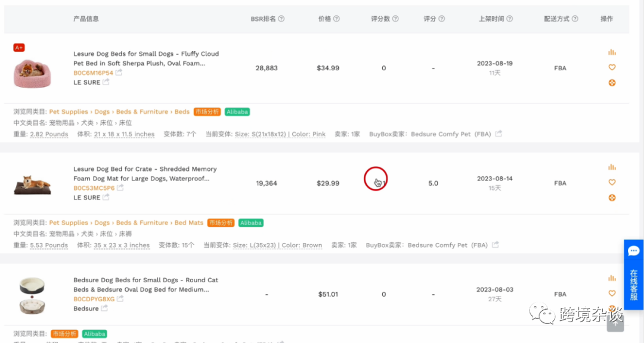Open Pet Supplies link in first product breadcrumb
644x343 pixels.
[x=69, y=111]
